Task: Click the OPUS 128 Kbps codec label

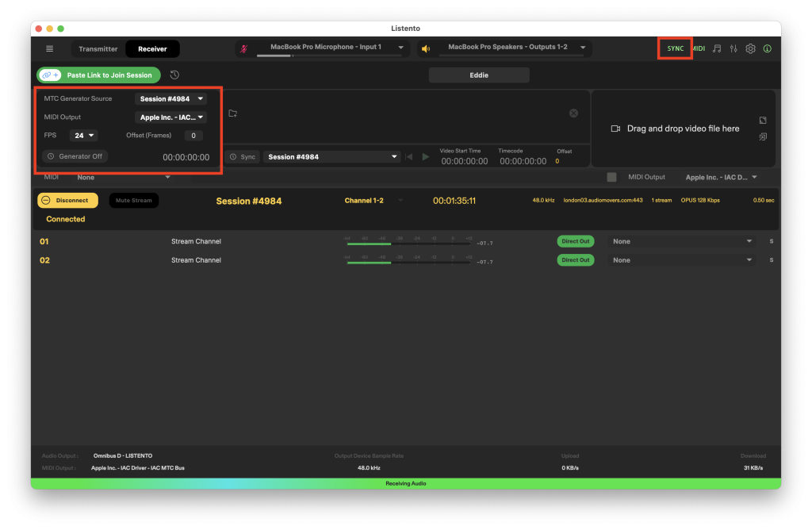Action: coord(700,200)
